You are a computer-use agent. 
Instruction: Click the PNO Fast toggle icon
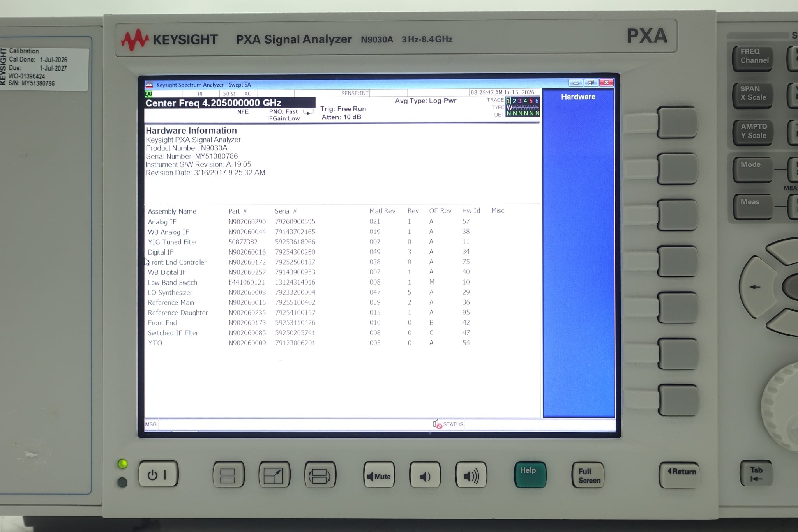[x=308, y=112]
